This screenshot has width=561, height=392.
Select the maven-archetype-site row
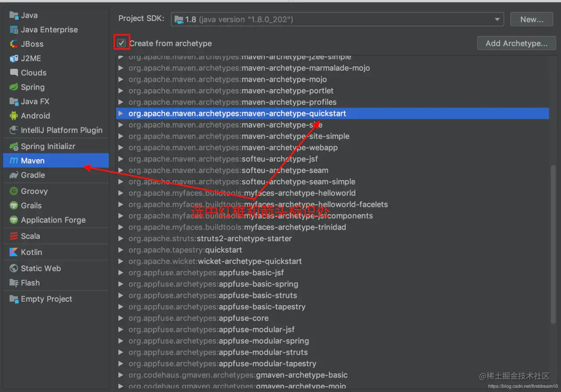333,125
